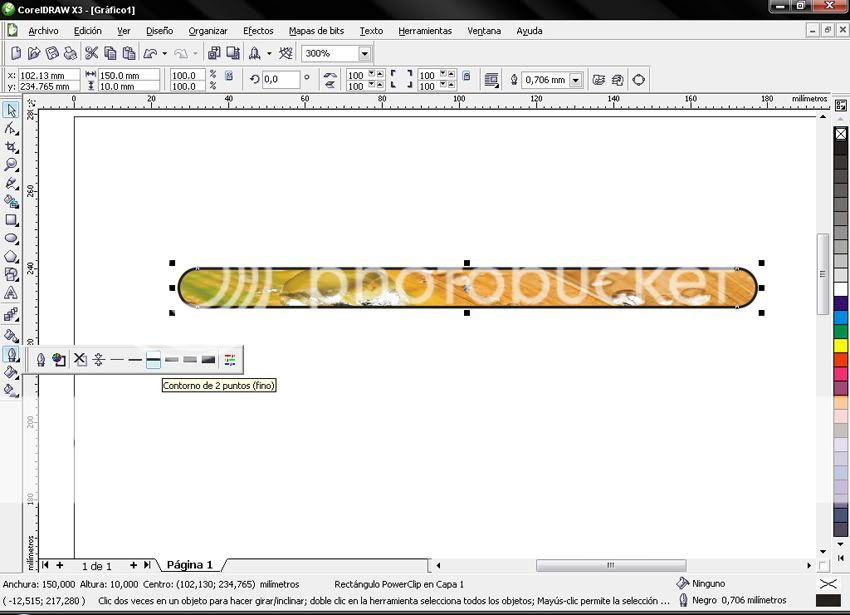
Task: Click the Import icon
Action: point(214,53)
